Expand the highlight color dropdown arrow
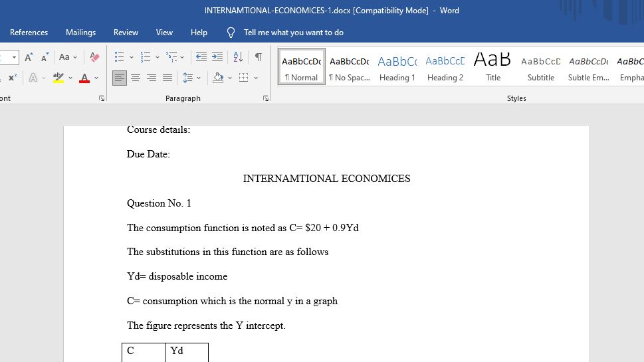This screenshot has height=362, width=644. (70, 78)
